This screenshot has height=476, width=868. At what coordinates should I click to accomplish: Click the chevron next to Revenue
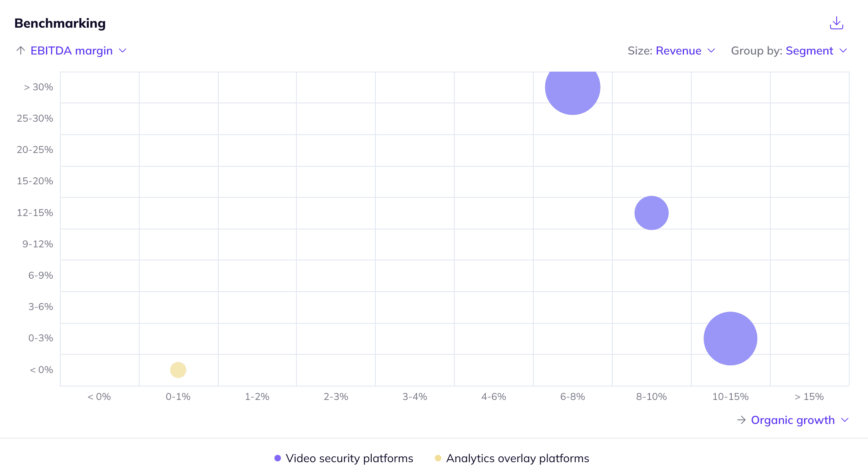click(x=711, y=50)
